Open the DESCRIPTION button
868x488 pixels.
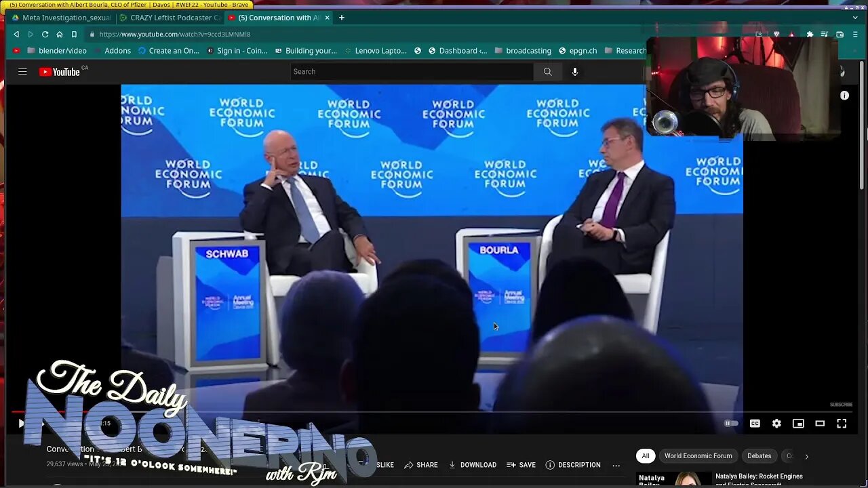(573, 465)
